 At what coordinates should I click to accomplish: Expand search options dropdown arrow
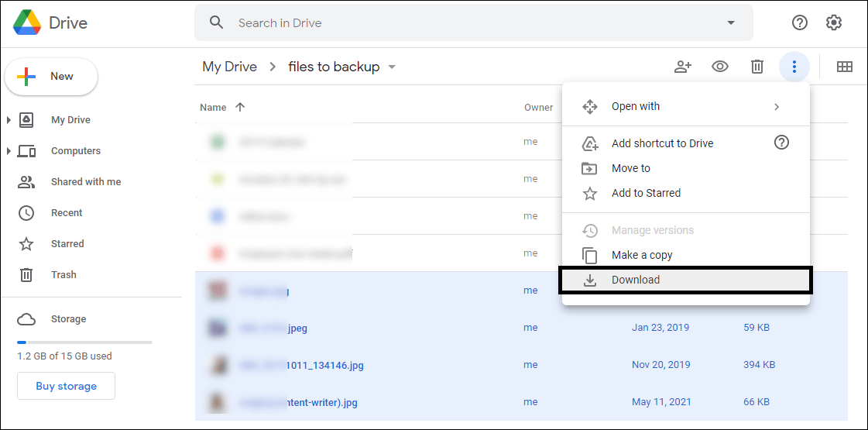point(731,22)
